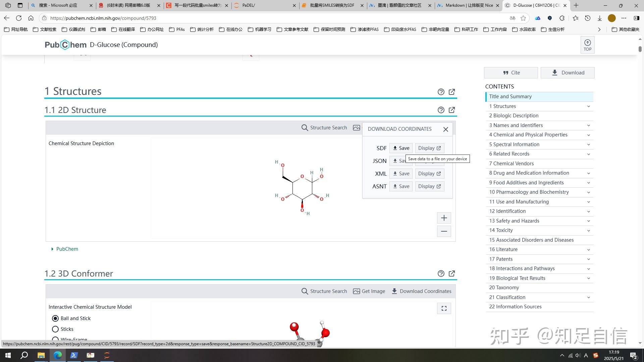Viewport: 644px width, 362px height.
Task: Open fullscreen view of 3D conformer
Action: click(444, 308)
